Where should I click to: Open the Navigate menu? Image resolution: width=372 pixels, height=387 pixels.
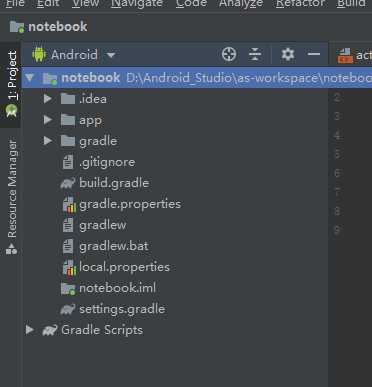coord(137,3)
